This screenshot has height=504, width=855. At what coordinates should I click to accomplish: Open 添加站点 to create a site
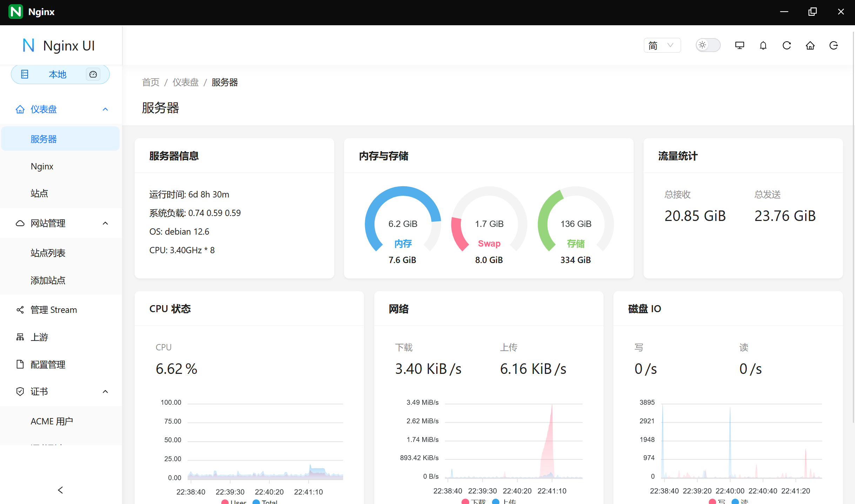48,280
